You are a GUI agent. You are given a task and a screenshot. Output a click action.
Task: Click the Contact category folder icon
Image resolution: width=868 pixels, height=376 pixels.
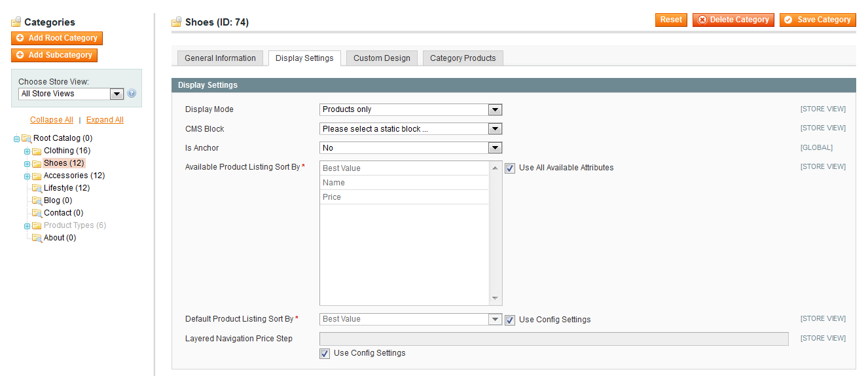37,213
